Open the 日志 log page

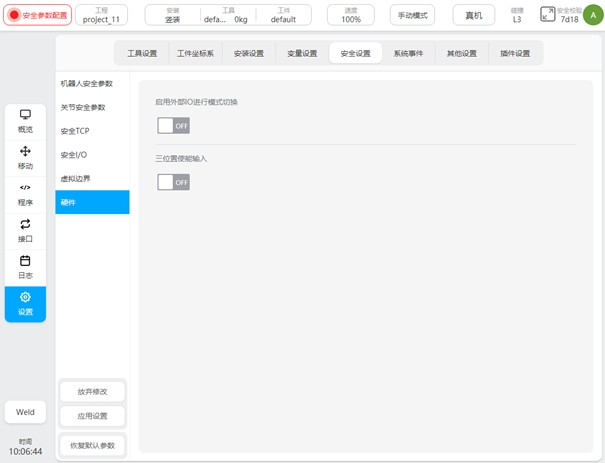tap(25, 266)
